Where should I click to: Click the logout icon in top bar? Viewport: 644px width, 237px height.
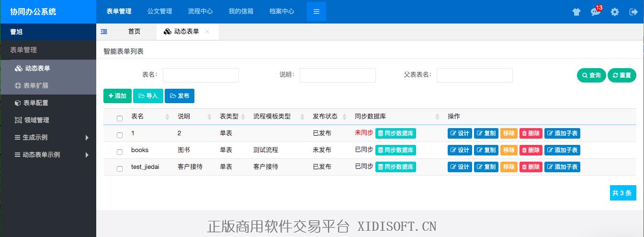[633, 12]
